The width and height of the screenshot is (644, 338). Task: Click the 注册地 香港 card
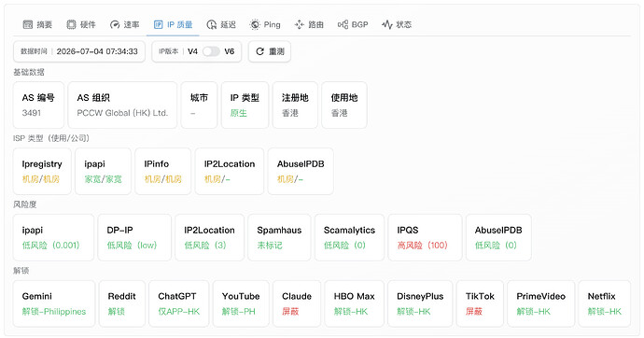[295, 106]
